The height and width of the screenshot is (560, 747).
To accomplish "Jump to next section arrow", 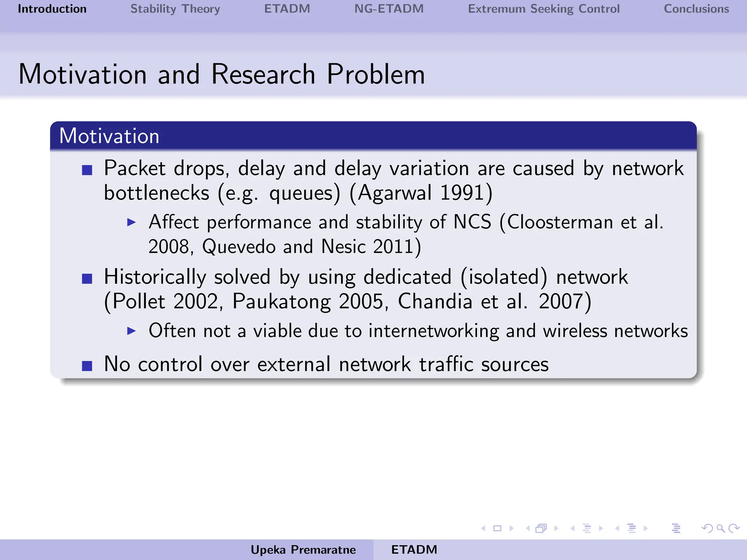I will click(x=646, y=528).
